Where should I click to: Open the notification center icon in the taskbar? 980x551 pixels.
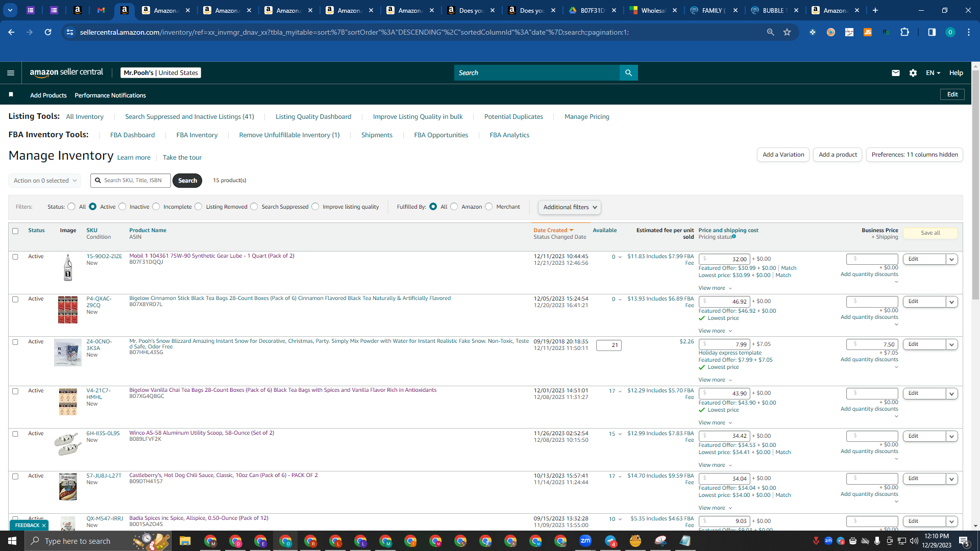pos(964,541)
